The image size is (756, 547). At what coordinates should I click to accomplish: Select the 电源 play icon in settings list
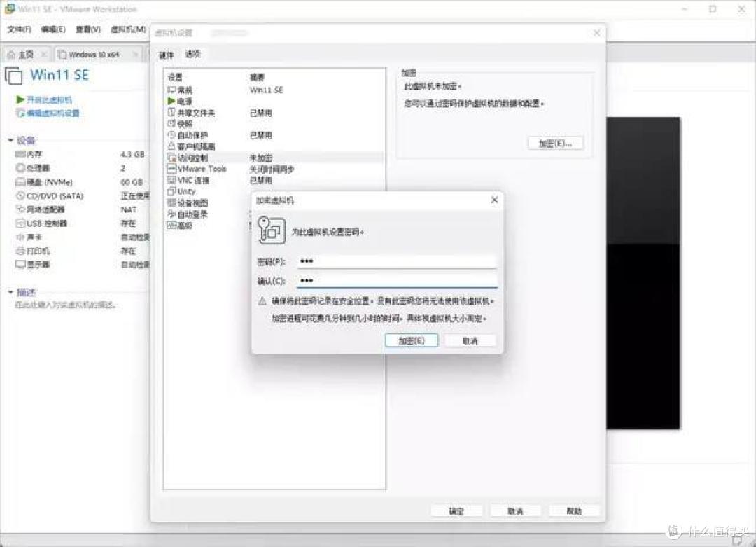tap(171, 101)
